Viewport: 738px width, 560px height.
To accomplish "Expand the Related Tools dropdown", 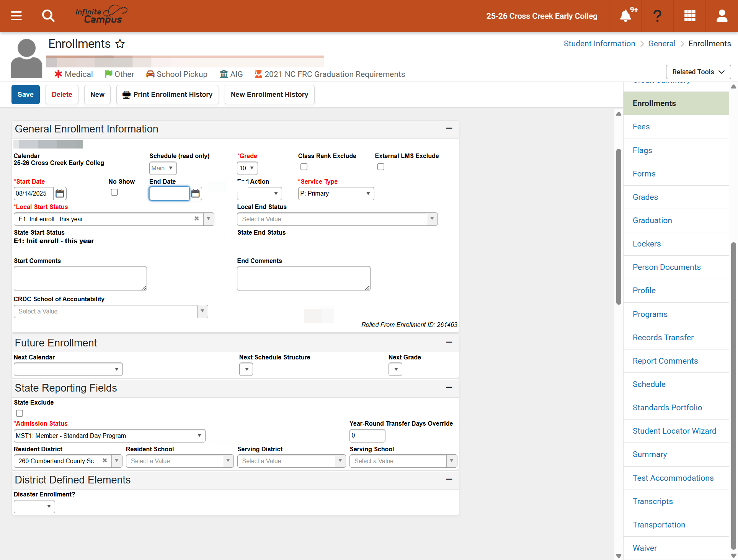I will (x=698, y=72).
